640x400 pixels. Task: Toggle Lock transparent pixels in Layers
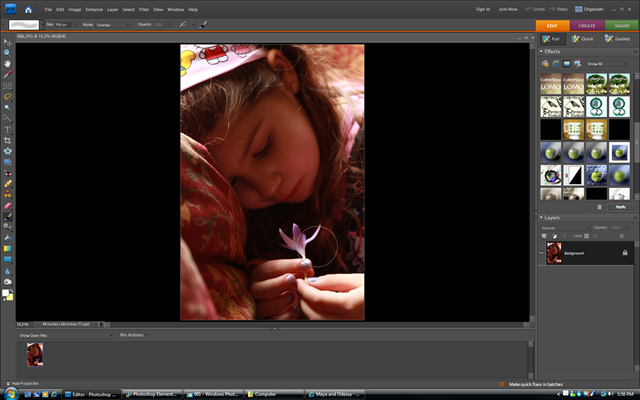click(x=587, y=236)
